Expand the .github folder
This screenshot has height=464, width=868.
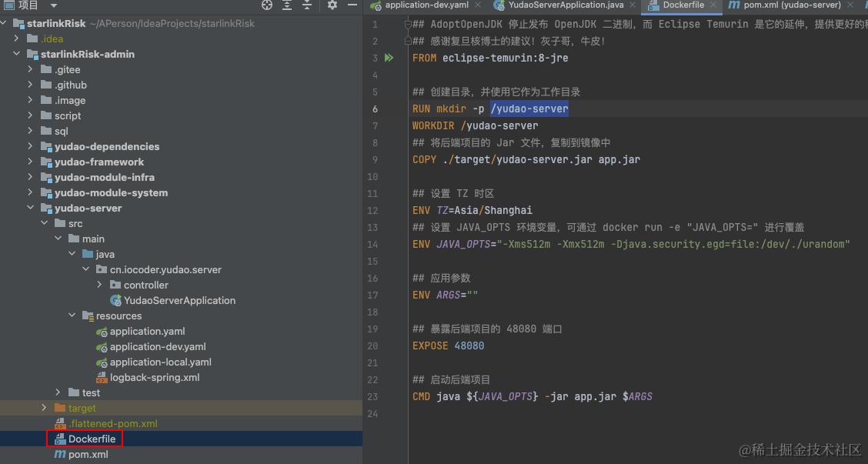pos(31,85)
